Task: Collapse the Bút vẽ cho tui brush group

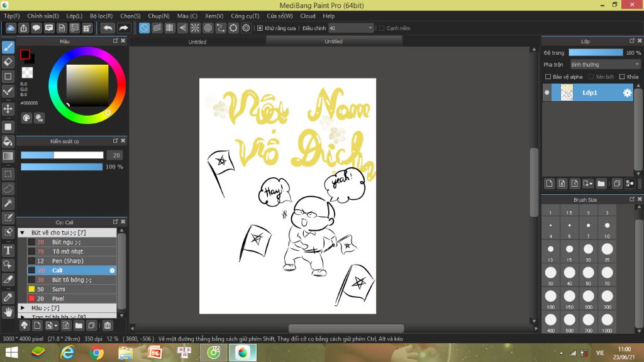Action: [23, 233]
